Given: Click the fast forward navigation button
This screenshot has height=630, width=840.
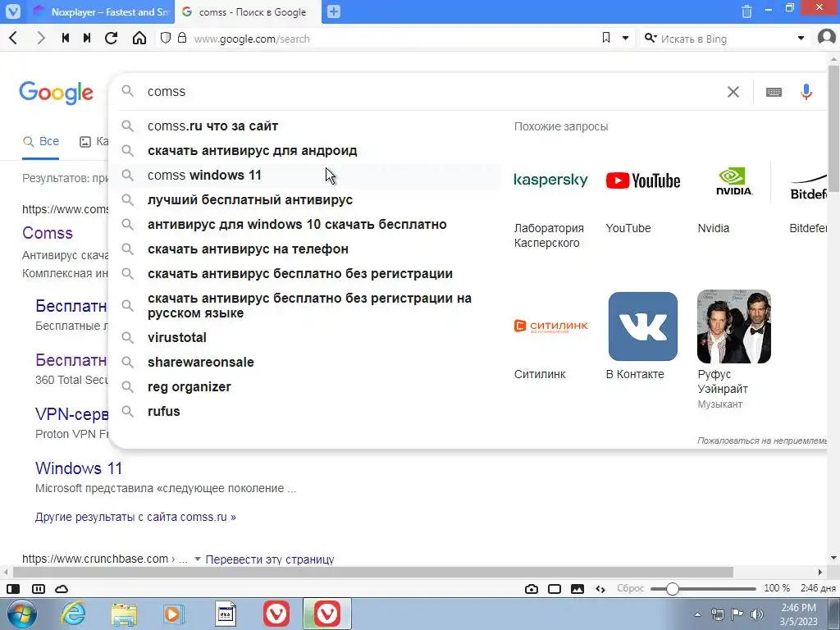Looking at the screenshot, I should (87, 38).
